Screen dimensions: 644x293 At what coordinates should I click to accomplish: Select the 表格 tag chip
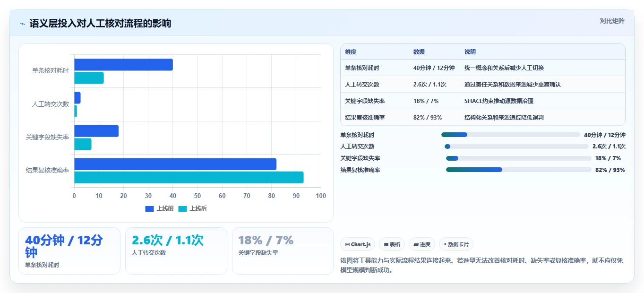tap(392, 244)
